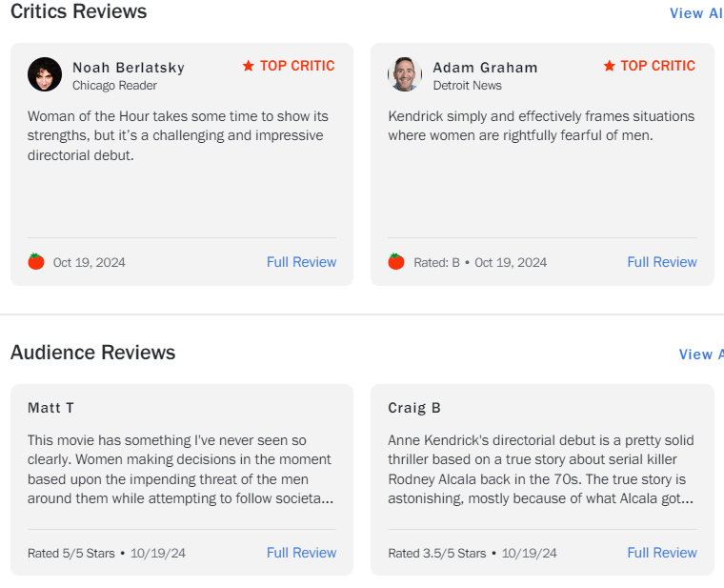Click the Noah Berlatsky critic name
The image size is (724, 588).
point(129,67)
